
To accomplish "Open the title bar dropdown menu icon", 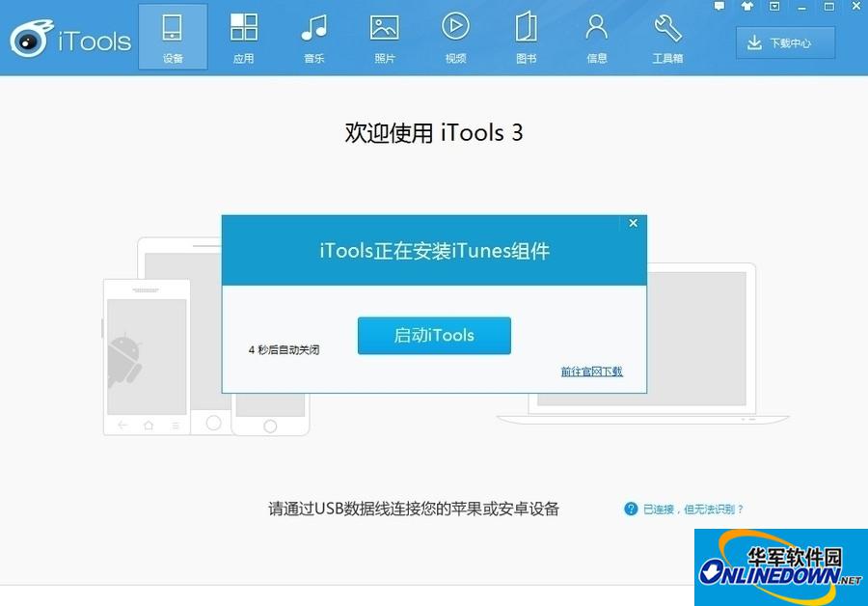I will point(774,7).
